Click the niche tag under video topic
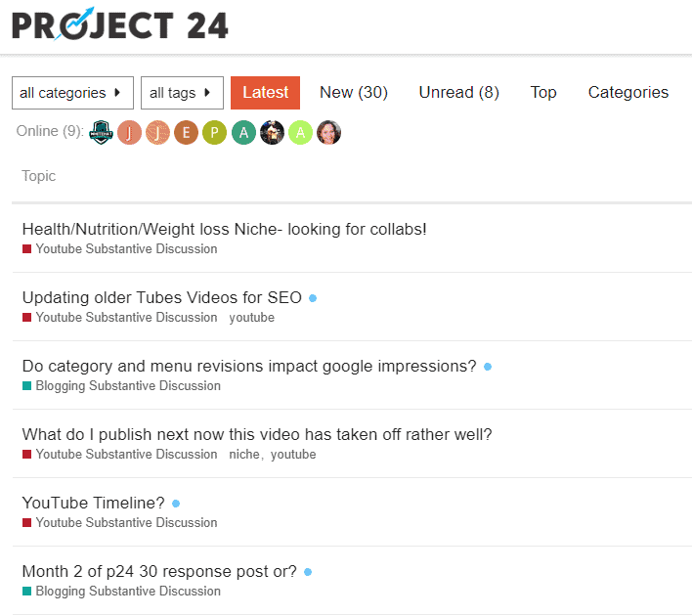 click(244, 455)
